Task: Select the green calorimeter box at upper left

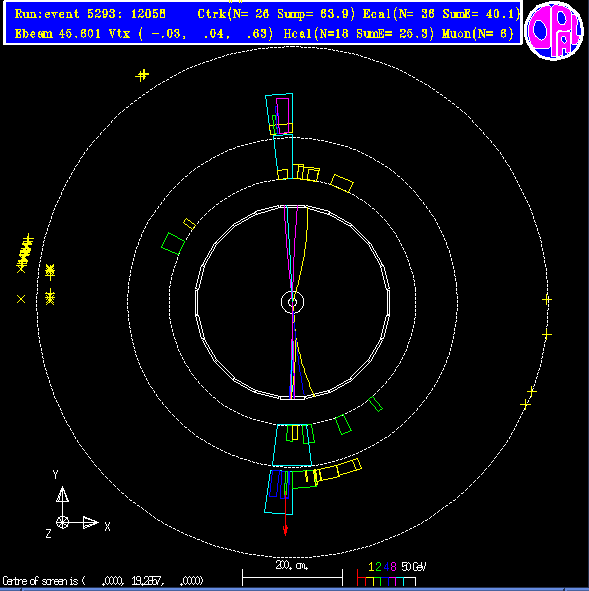Action: coord(173,244)
